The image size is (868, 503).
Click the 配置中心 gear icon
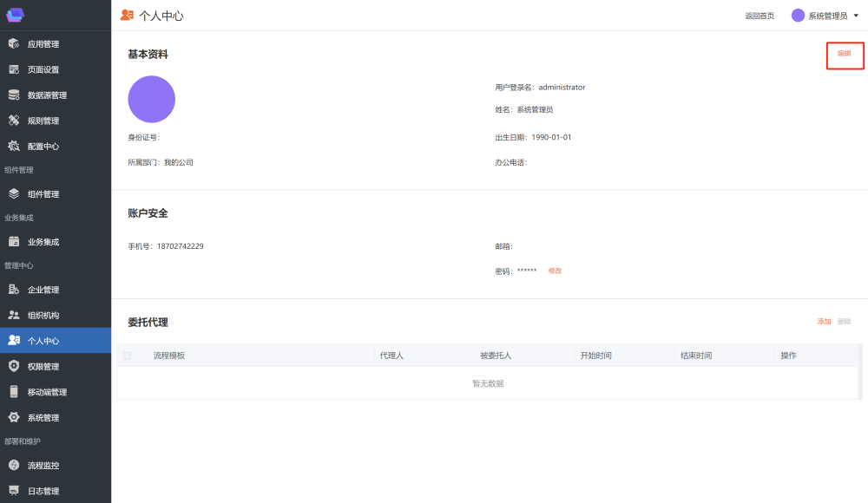coord(14,147)
